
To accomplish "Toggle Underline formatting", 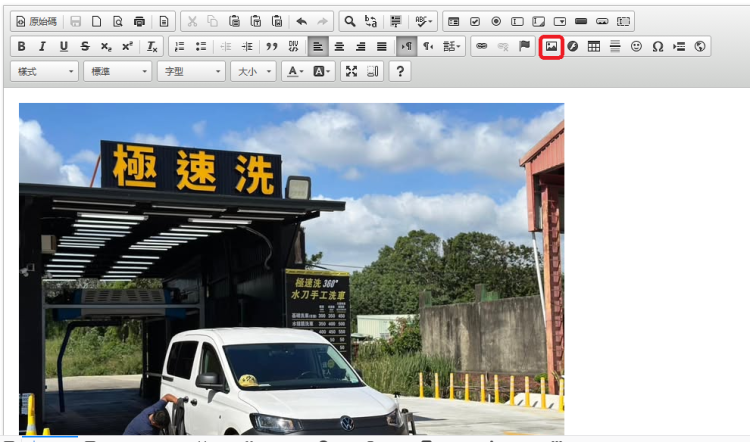I will (x=64, y=46).
